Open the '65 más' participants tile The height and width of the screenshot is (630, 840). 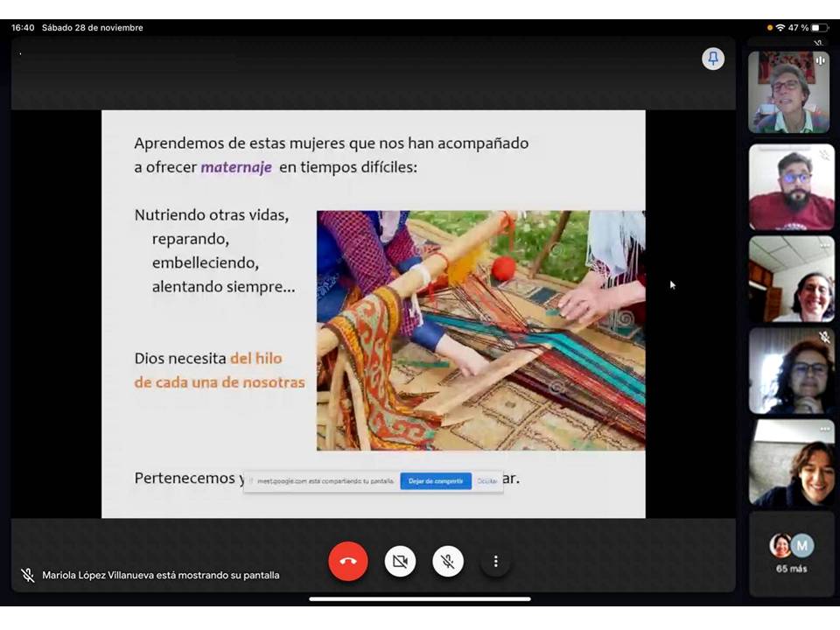pyautogui.click(x=792, y=553)
